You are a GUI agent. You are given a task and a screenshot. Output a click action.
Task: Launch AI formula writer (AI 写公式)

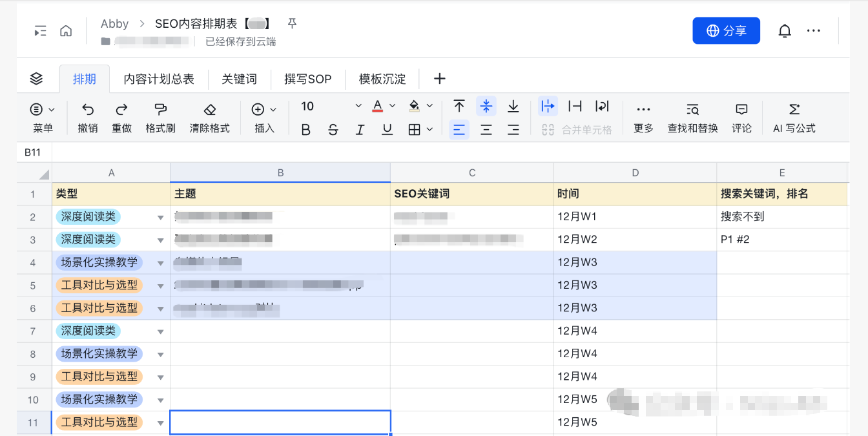pyautogui.click(x=794, y=116)
